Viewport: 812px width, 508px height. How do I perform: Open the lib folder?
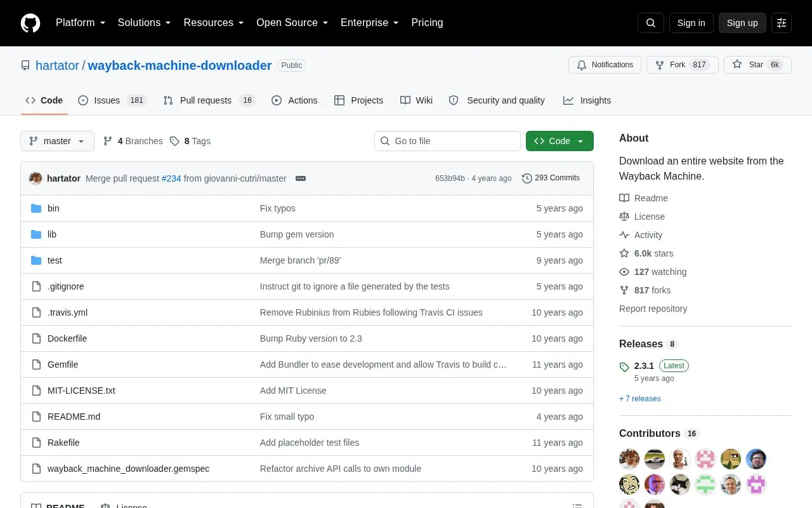(52, 234)
